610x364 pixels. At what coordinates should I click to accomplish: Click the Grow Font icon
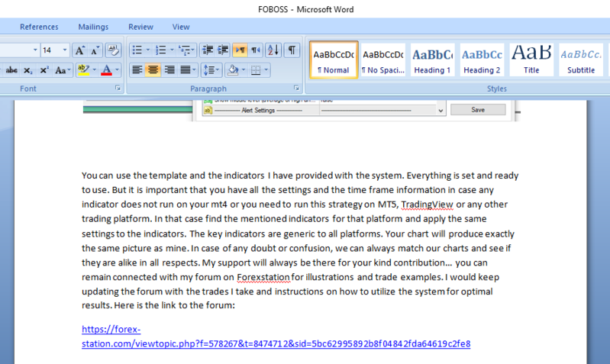coord(79,50)
